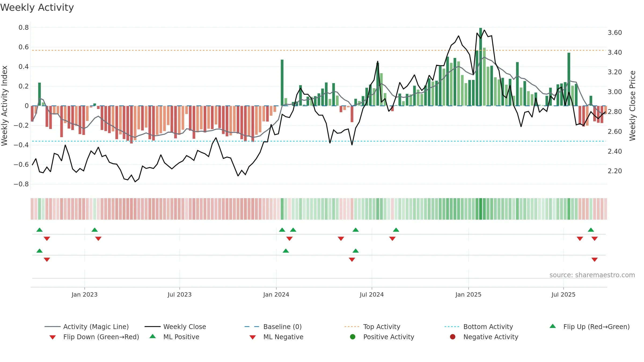Click the 3.60 right axis tick label
The image size is (644, 362).
click(615, 32)
